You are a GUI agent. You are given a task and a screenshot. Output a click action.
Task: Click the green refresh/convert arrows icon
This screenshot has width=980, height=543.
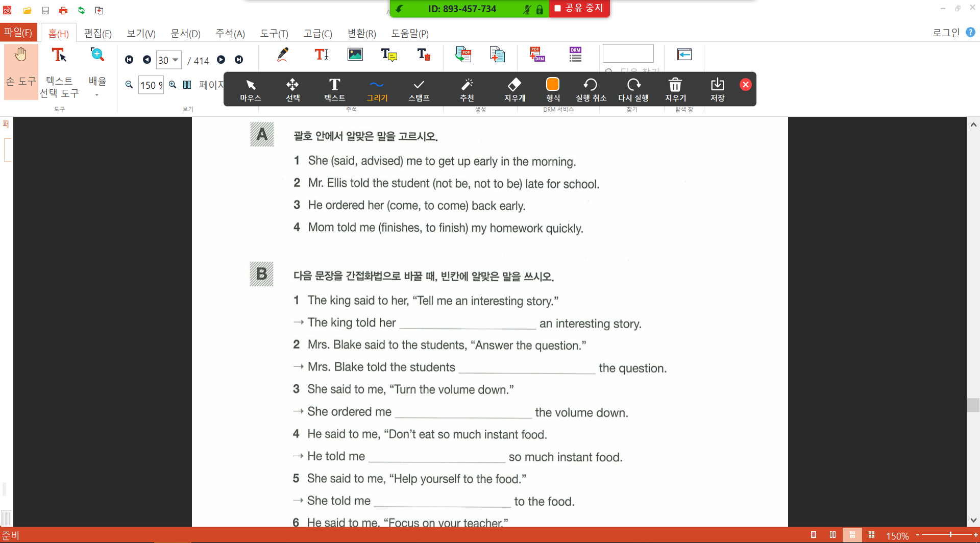81,10
